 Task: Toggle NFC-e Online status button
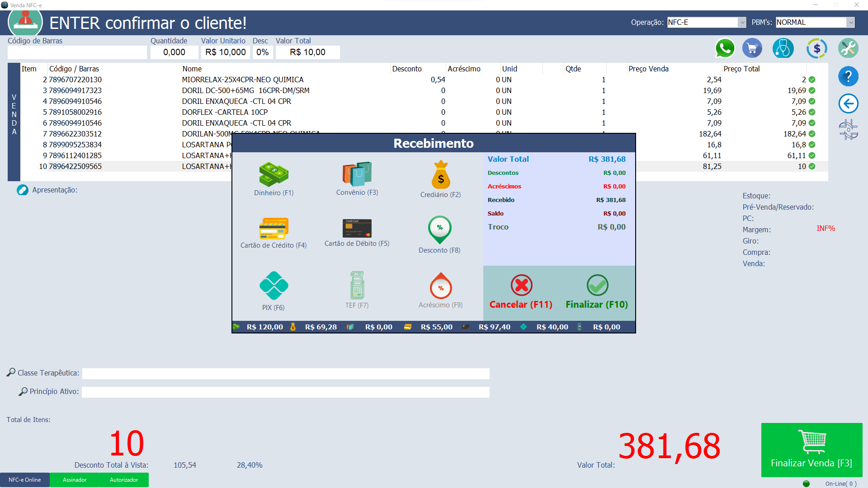pyautogui.click(x=25, y=480)
